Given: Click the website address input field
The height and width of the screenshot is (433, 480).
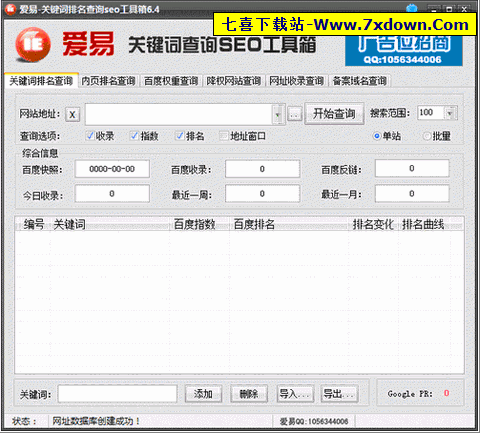Looking at the screenshot, I should coord(179,115).
